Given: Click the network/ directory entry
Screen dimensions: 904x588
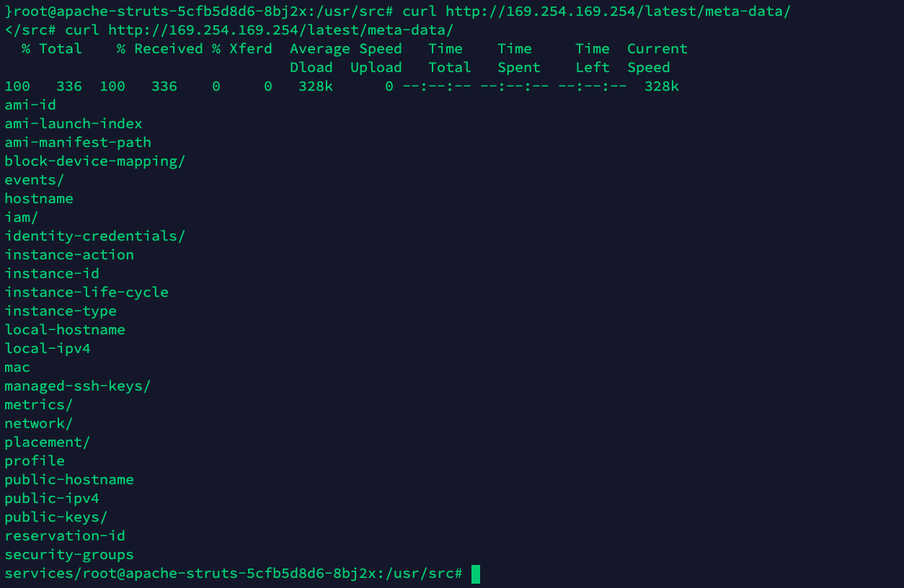Looking at the screenshot, I should point(39,424).
